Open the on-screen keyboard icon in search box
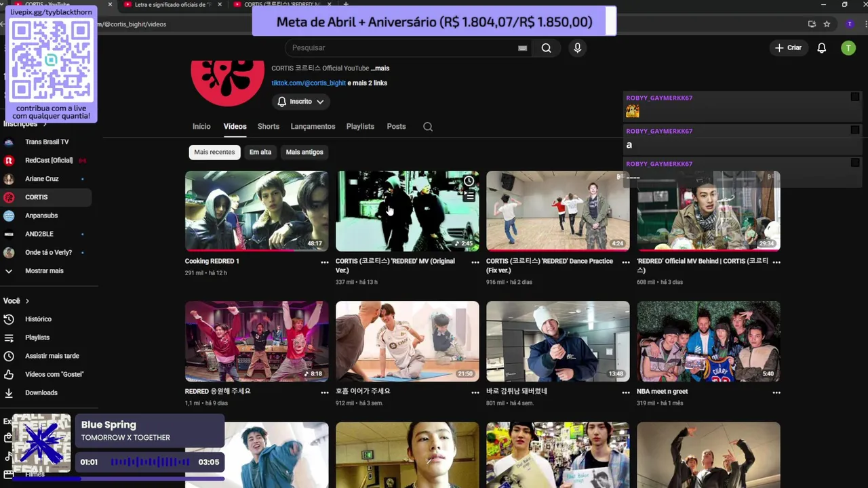 [522, 48]
